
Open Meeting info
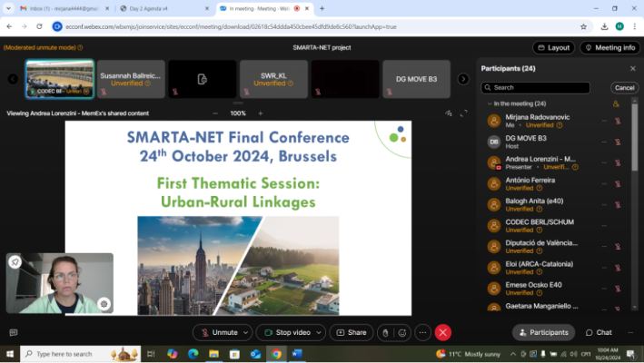pos(610,47)
